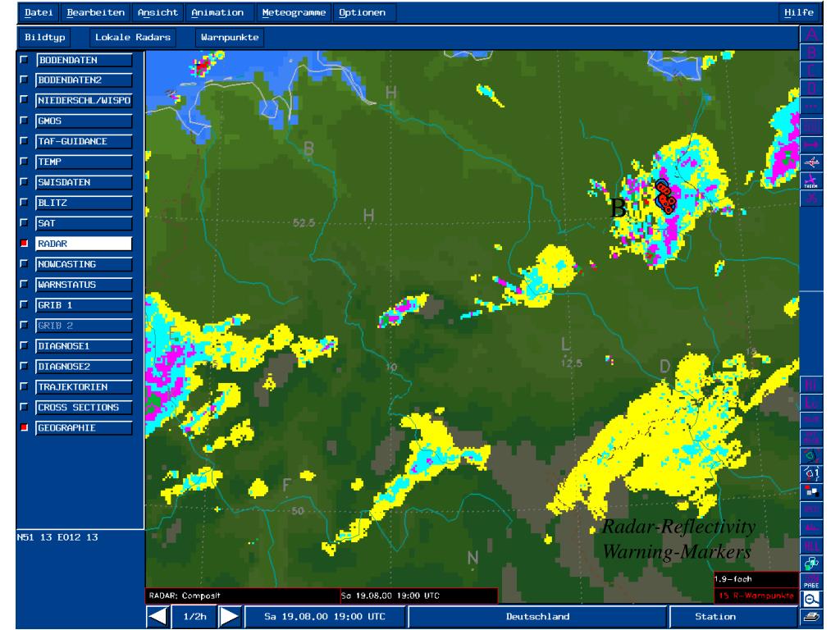Select the horizontal arrow measure icon
This screenshot has height=630, width=840.
(x=811, y=144)
